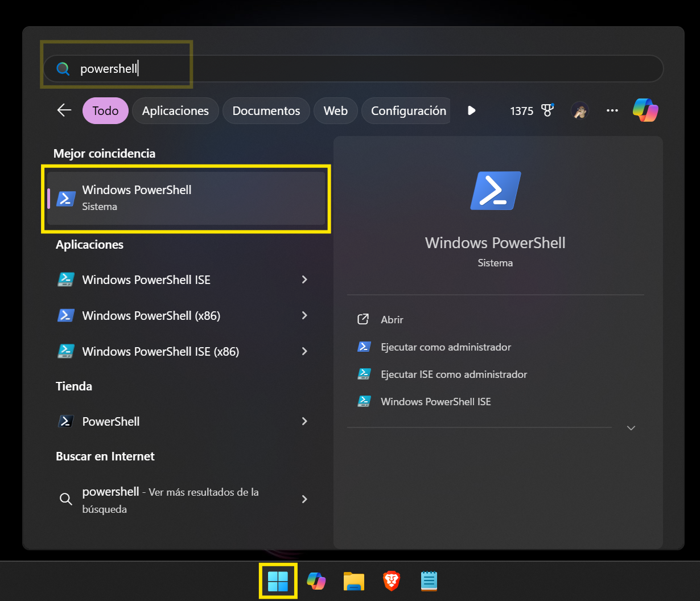Expand more actions with the down chevron
The width and height of the screenshot is (700, 601).
point(631,427)
